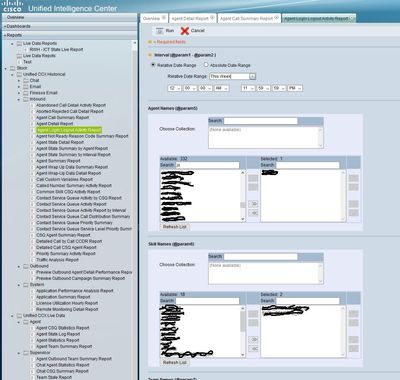Open the Application Performance Analysis Report

coord(75,291)
